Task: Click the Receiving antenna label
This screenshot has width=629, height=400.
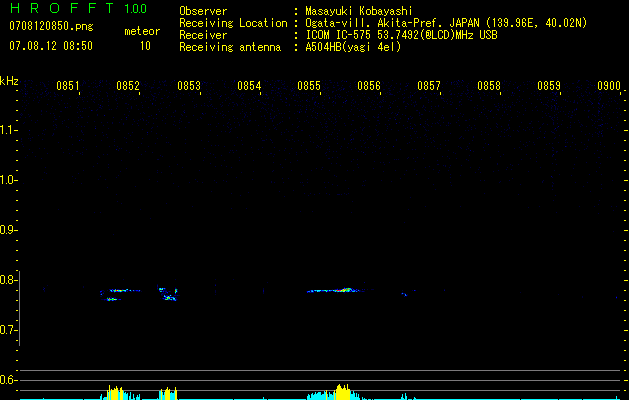Action: pyautogui.click(x=230, y=47)
